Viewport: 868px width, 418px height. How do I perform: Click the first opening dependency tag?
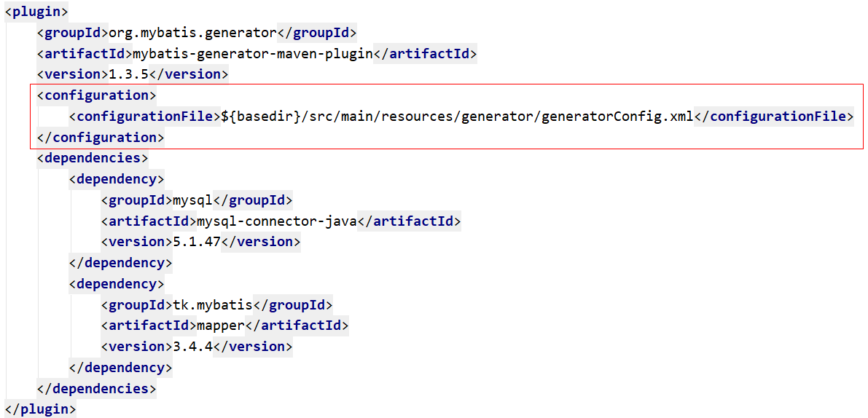pyautogui.click(x=117, y=180)
